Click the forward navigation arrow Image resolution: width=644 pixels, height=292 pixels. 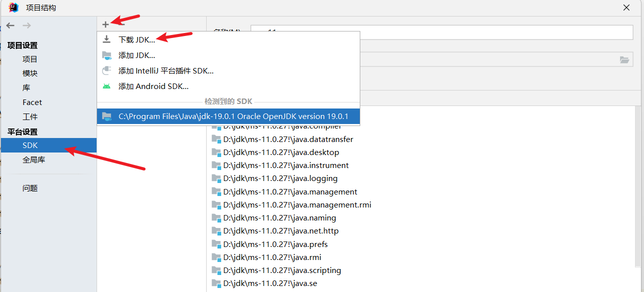[x=27, y=25]
